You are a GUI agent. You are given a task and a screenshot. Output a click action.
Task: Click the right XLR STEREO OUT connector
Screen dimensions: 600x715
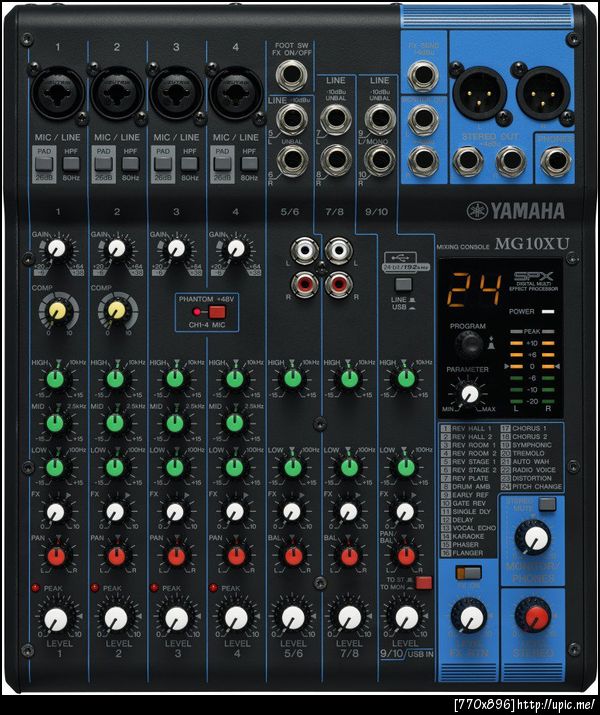543,93
